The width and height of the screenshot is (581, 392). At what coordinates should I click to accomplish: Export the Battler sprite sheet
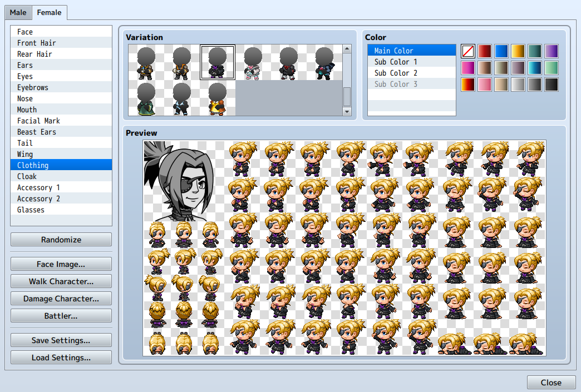[61, 316]
